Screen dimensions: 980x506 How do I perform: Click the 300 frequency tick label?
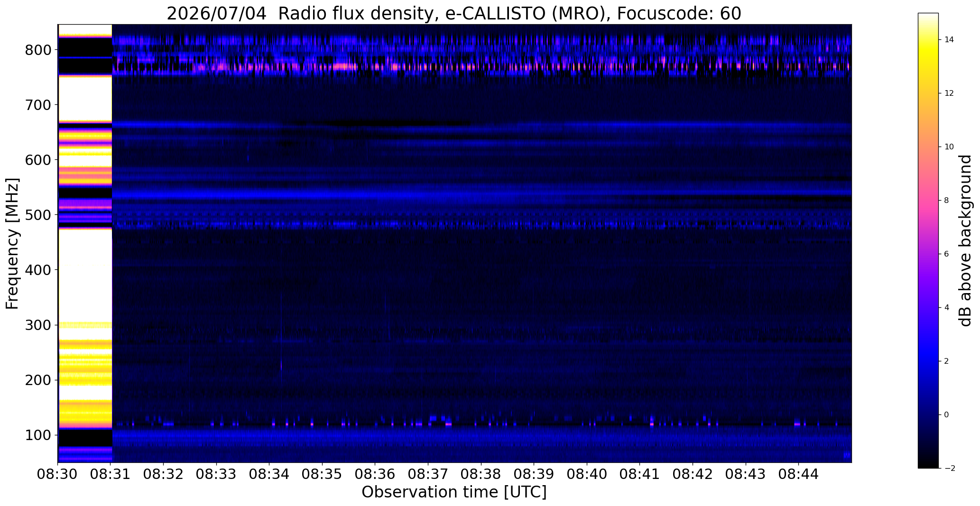coord(37,325)
